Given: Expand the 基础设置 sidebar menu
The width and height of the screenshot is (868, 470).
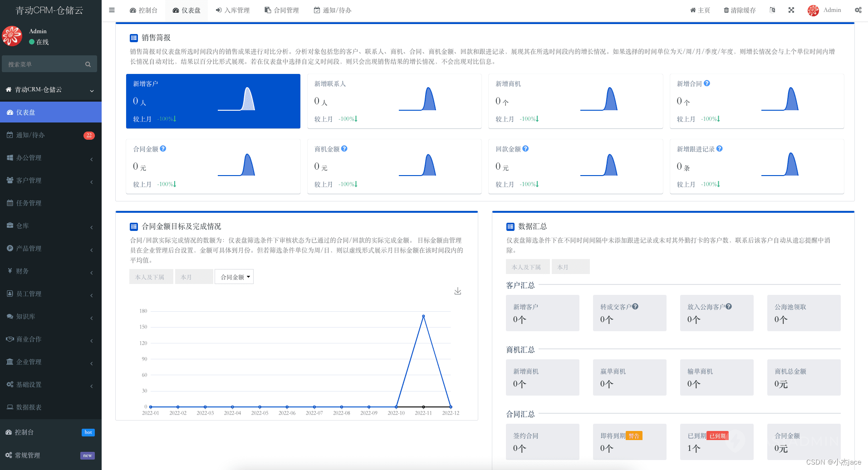Looking at the screenshot, I should pos(51,384).
